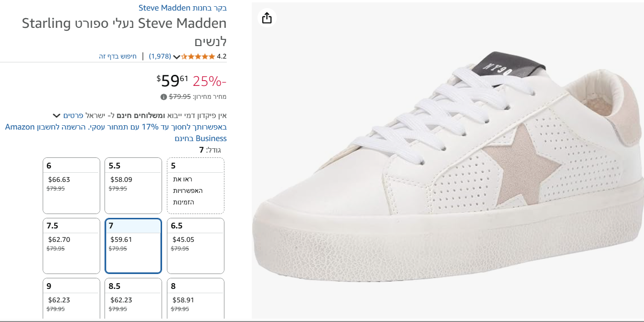Choose the size 9 option
Screen dimensions: 644x322
pyautogui.click(x=71, y=298)
